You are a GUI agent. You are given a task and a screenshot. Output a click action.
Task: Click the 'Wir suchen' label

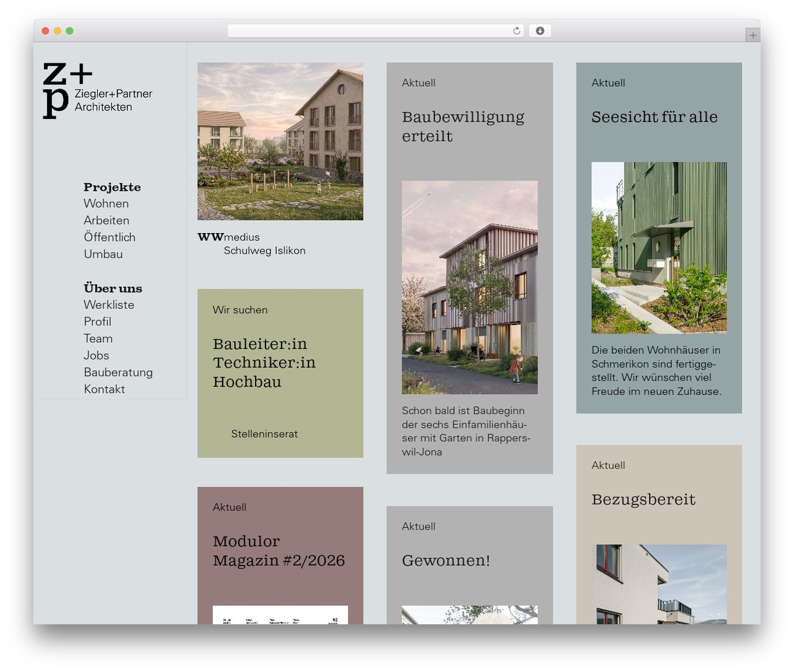coord(240,310)
